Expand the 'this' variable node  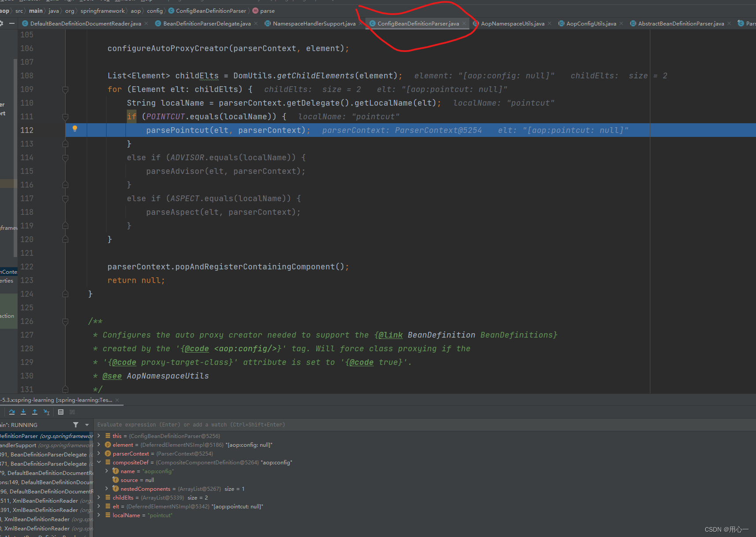[x=99, y=436]
